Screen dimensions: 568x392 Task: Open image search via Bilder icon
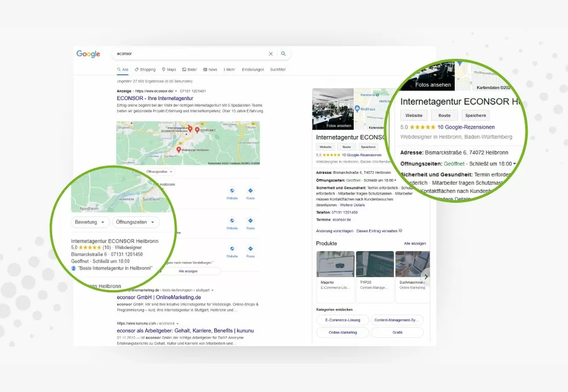pos(184,69)
